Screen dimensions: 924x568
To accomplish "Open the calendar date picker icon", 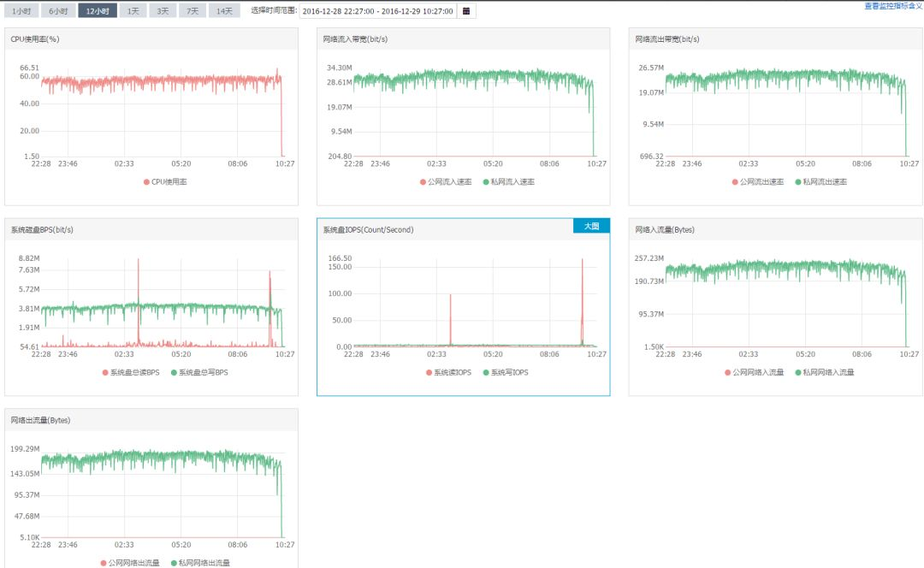I will tap(466, 11).
